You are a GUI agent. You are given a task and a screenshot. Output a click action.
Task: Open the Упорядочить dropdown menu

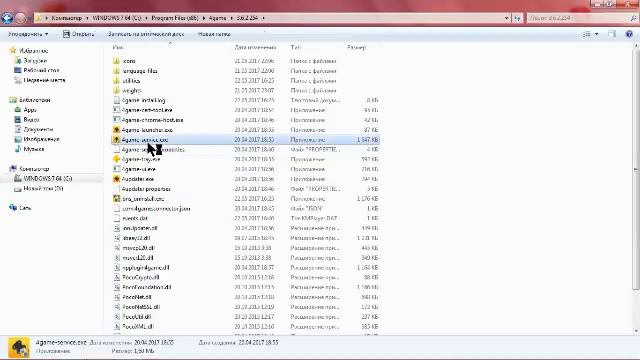point(28,34)
